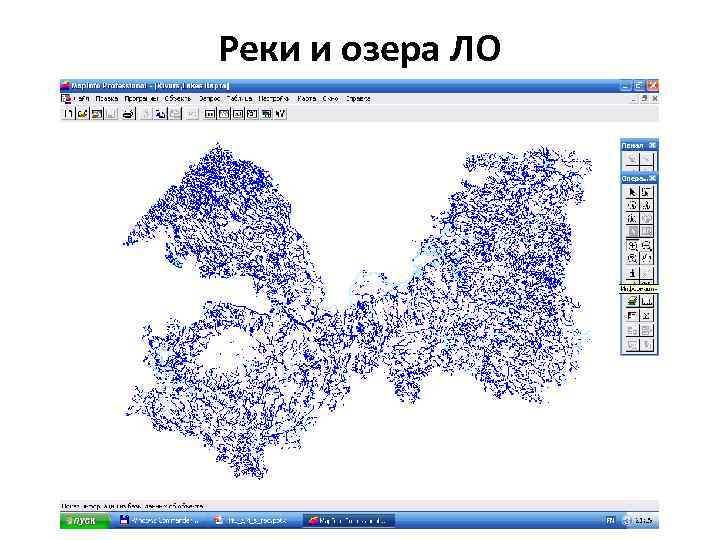720x540 pixels.
Task: Open Layer Control from Operations panel
Action: [632, 302]
